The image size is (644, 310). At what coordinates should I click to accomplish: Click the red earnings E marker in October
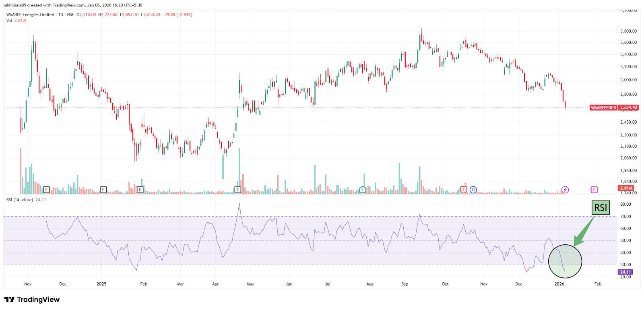(x=464, y=190)
